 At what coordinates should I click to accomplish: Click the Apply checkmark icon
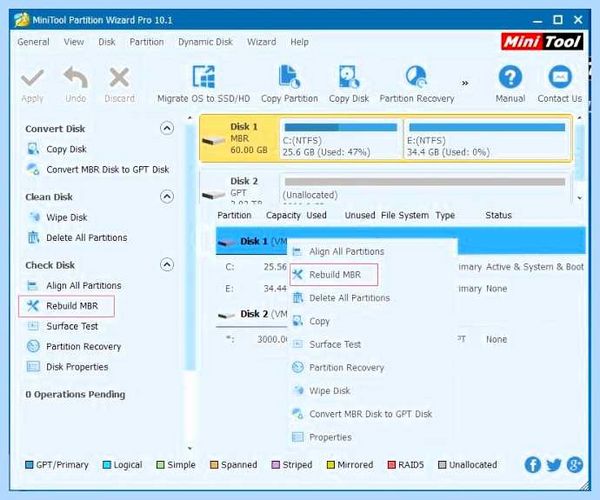click(x=33, y=78)
